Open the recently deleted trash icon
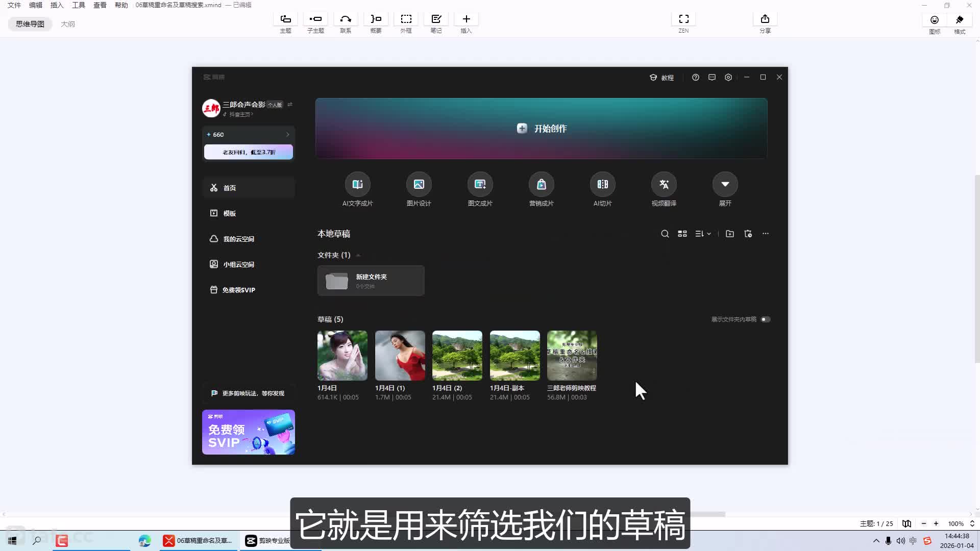 tap(748, 234)
